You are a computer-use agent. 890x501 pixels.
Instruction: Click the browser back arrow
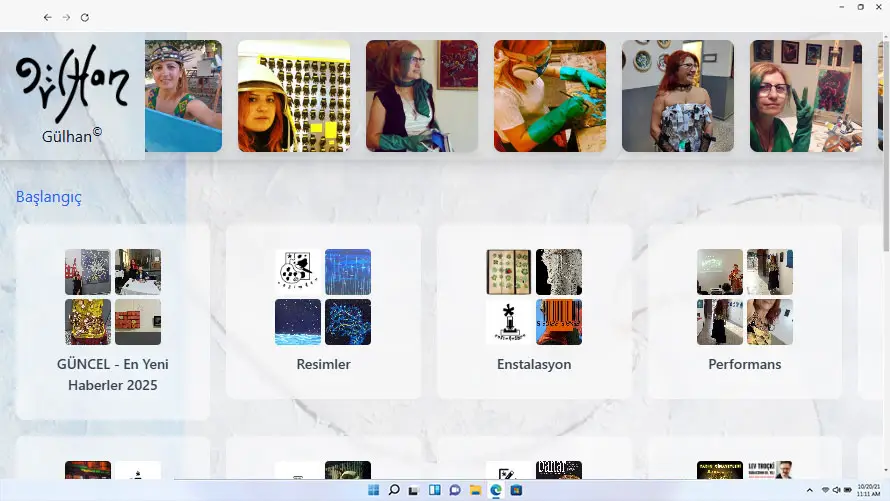pos(47,17)
